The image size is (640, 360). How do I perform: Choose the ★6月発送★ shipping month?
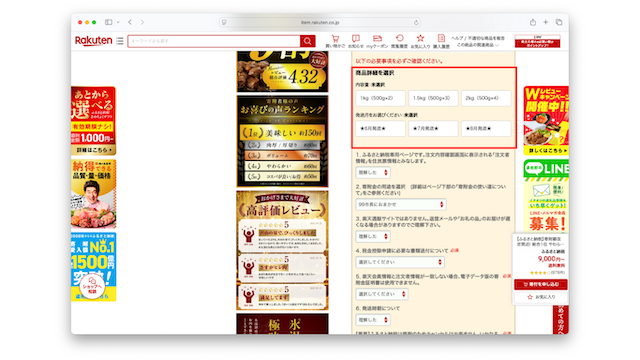[380, 128]
